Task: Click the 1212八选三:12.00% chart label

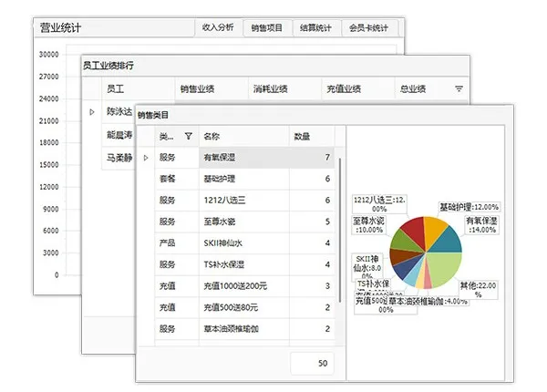Action: (379, 204)
